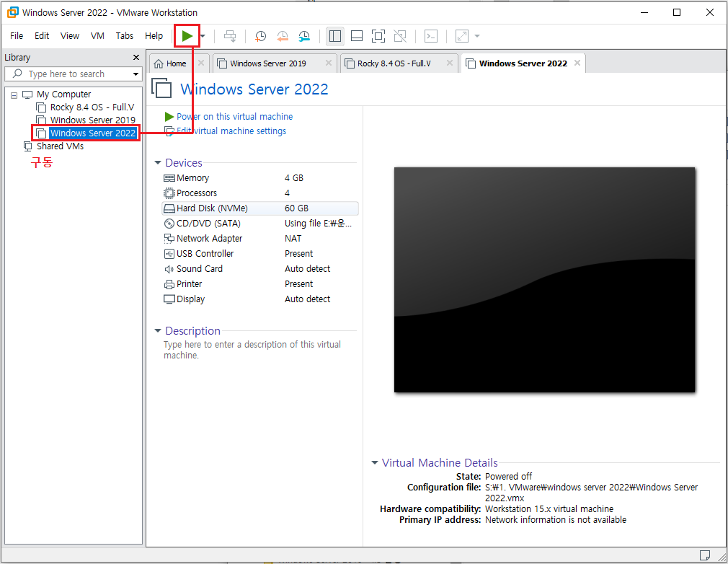728x564 pixels.
Task: Click the Unity mode toolbar icon
Action: click(x=400, y=36)
